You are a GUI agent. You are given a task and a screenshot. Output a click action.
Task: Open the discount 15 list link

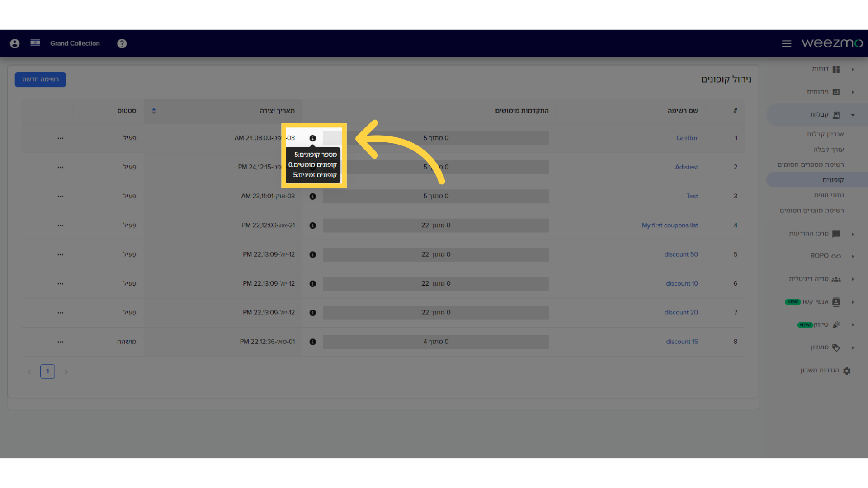tap(682, 342)
